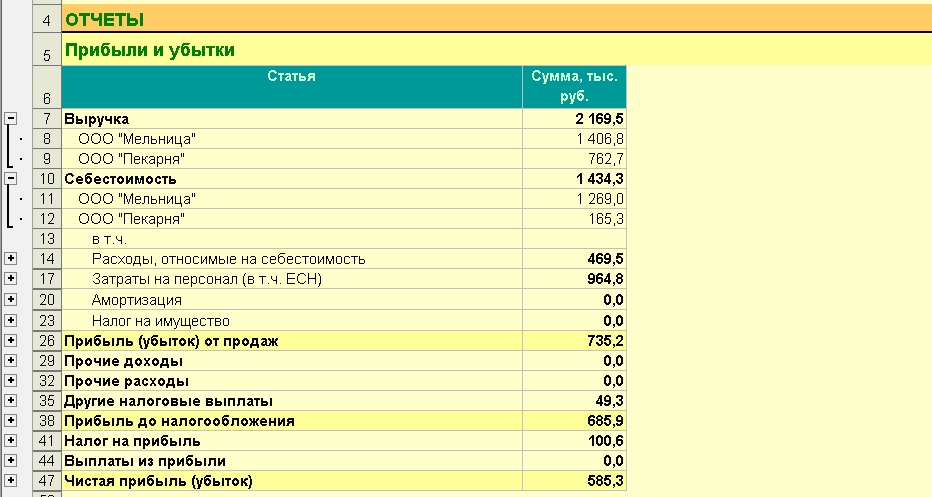Select row 13 header
Image resolution: width=932 pixels, height=497 pixels.
pos(47,239)
